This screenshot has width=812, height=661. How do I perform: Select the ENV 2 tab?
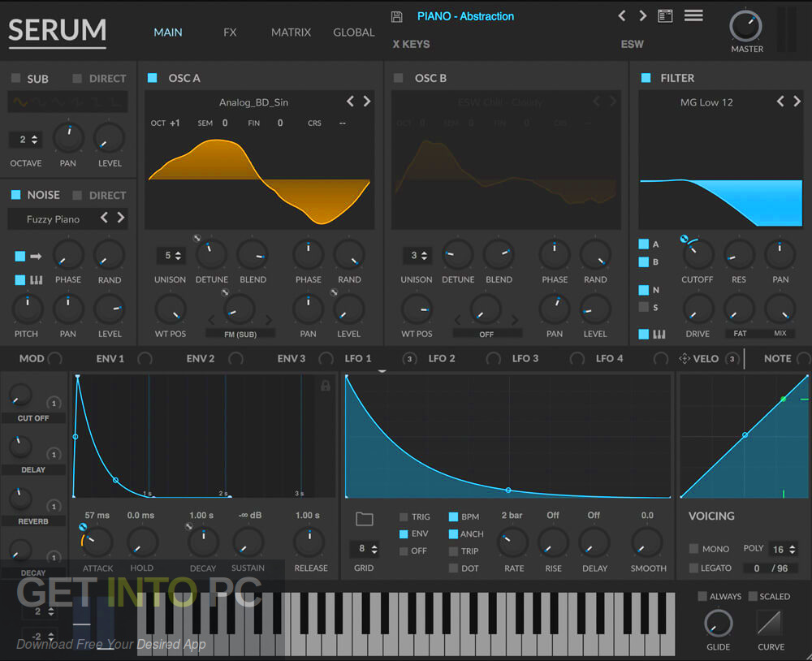(x=201, y=358)
